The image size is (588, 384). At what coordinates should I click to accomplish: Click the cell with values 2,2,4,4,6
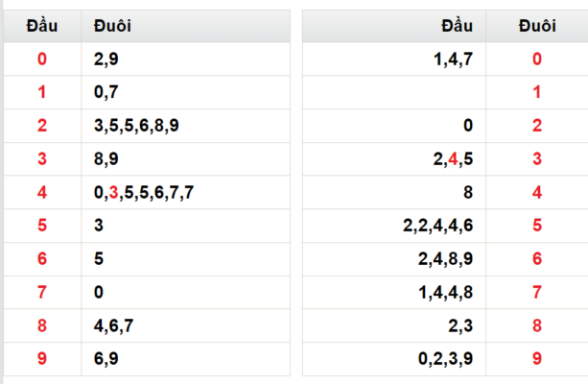click(394, 226)
